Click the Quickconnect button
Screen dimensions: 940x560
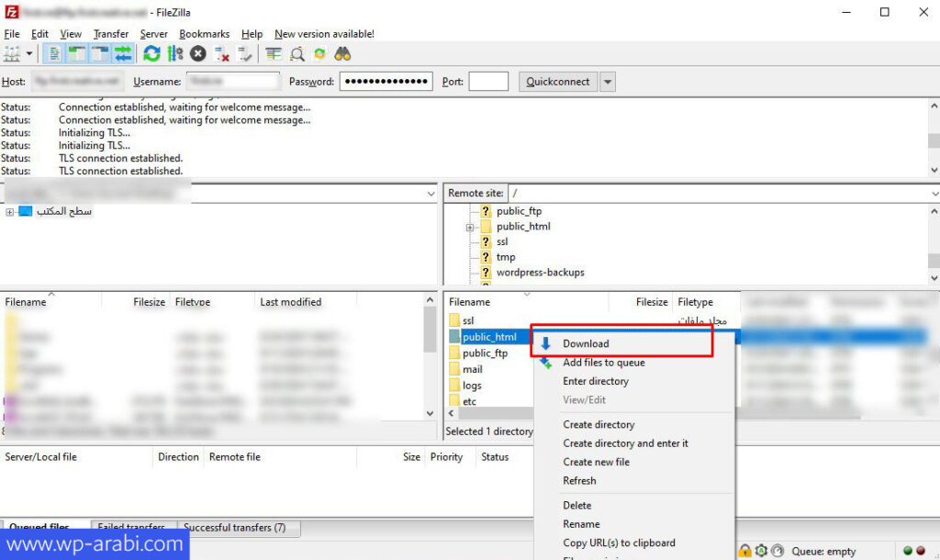click(558, 82)
